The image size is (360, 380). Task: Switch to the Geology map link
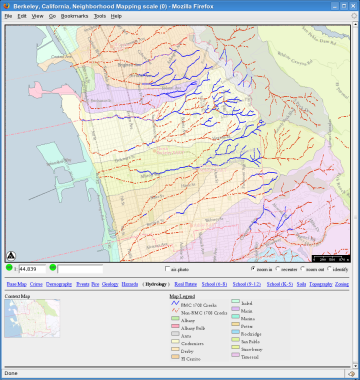click(x=110, y=284)
